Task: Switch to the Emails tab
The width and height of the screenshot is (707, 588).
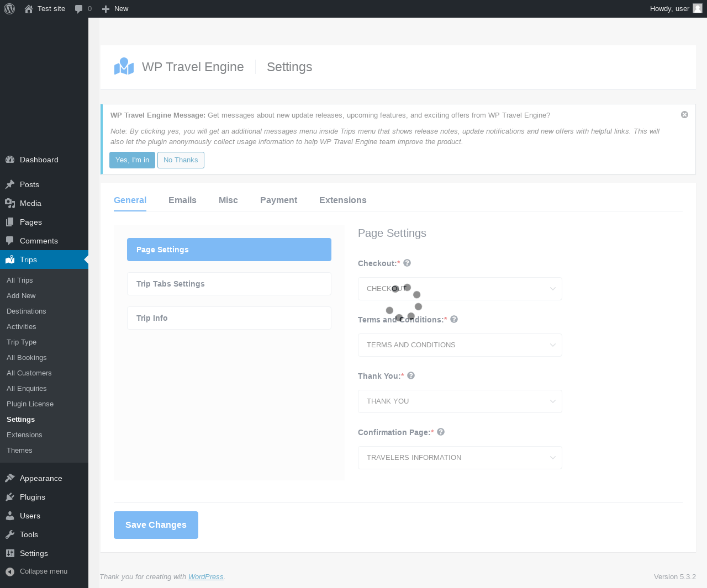Action: [x=182, y=200]
